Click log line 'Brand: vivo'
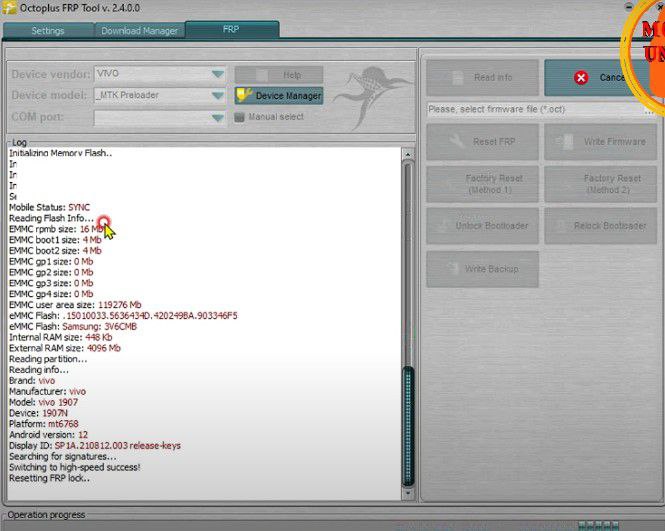665x531 pixels. [x=32, y=381]
